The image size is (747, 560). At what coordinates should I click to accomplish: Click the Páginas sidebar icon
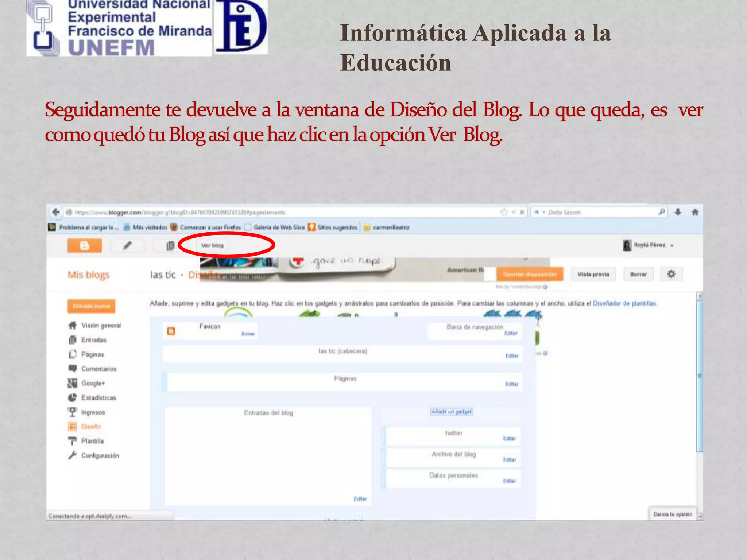click(73, 354)
